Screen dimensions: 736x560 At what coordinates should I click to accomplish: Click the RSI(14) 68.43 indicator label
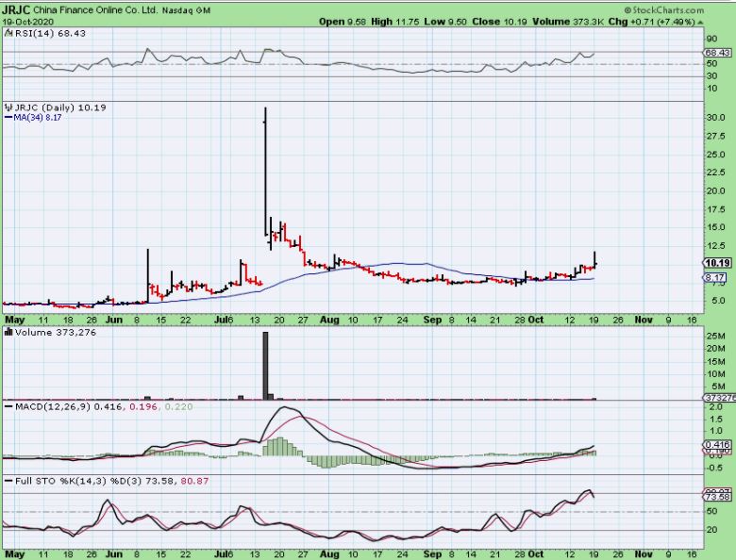coord(50,33)
